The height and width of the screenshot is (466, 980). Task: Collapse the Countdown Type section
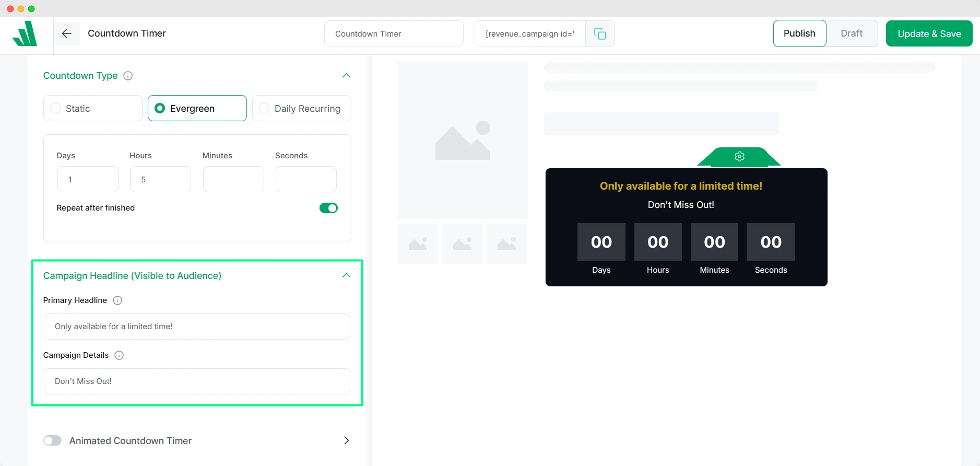(x=346, y=76)
